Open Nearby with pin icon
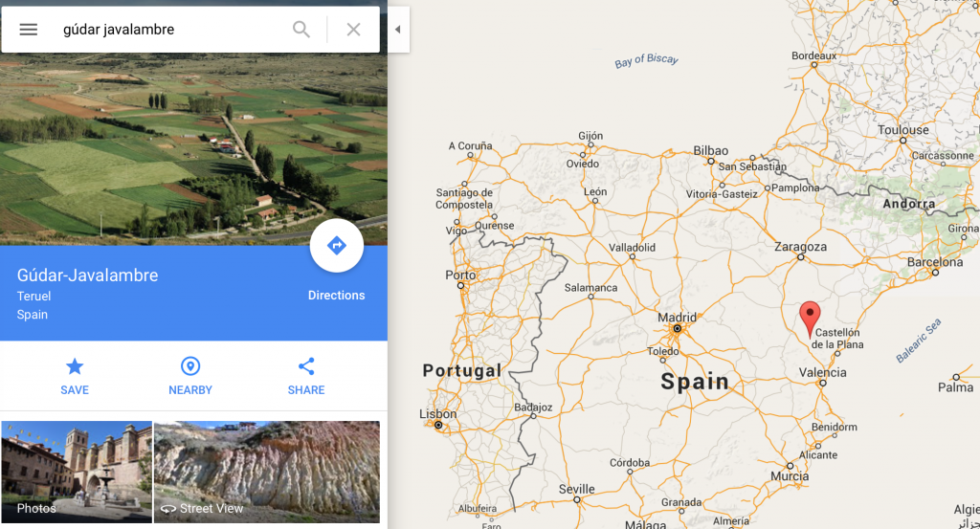Image resolution: width=980 pixels, height=529 pixels. click(x=190, y=366)
